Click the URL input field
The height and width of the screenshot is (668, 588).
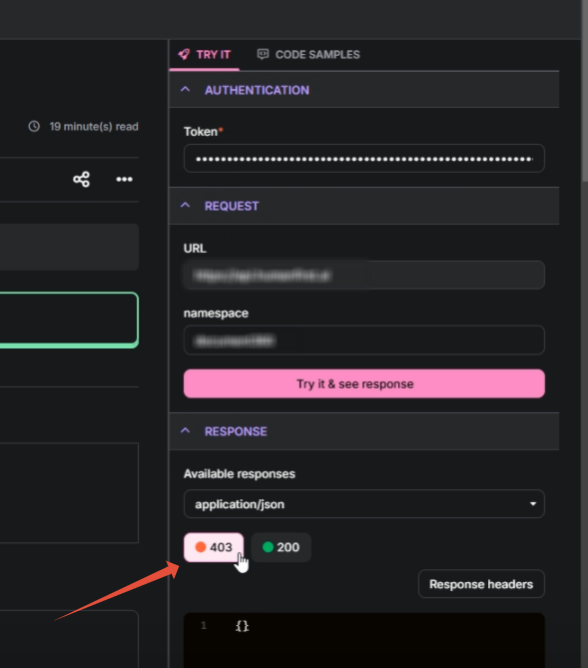(x=364, y=275)
